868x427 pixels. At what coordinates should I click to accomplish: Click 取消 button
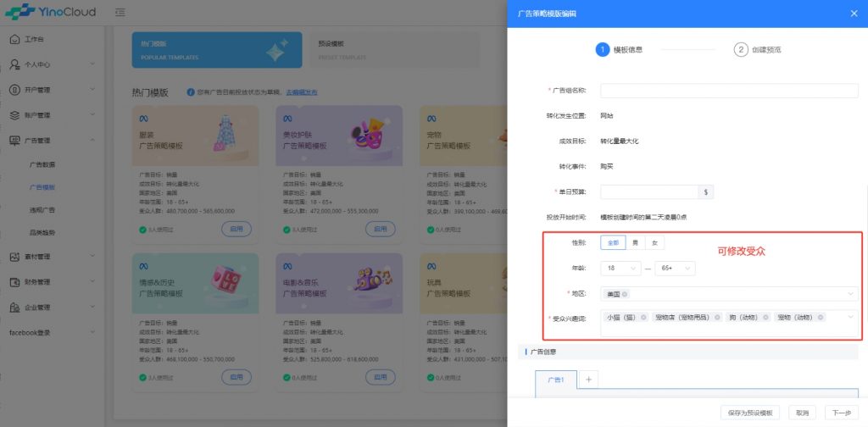point(802,413)
